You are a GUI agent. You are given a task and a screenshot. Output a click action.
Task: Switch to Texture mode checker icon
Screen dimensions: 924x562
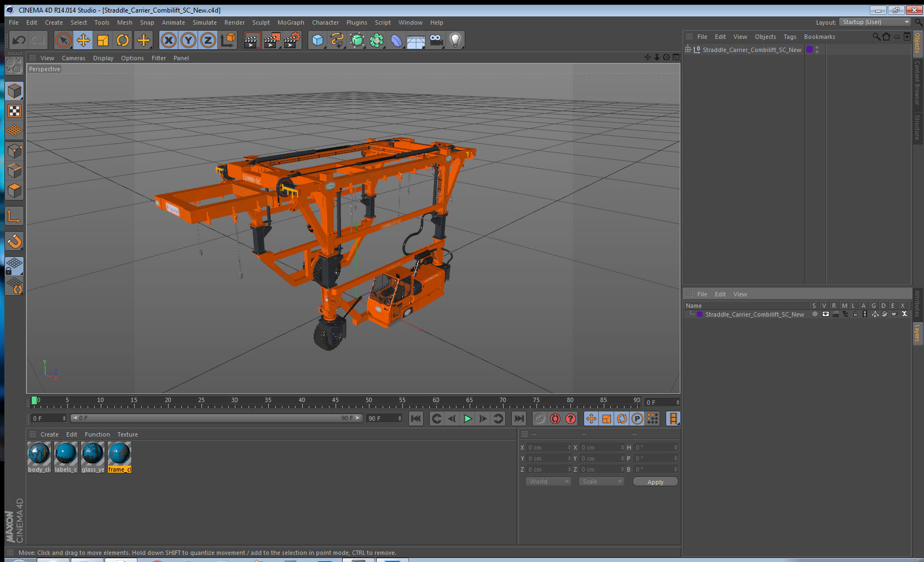(x=14, y=111)
